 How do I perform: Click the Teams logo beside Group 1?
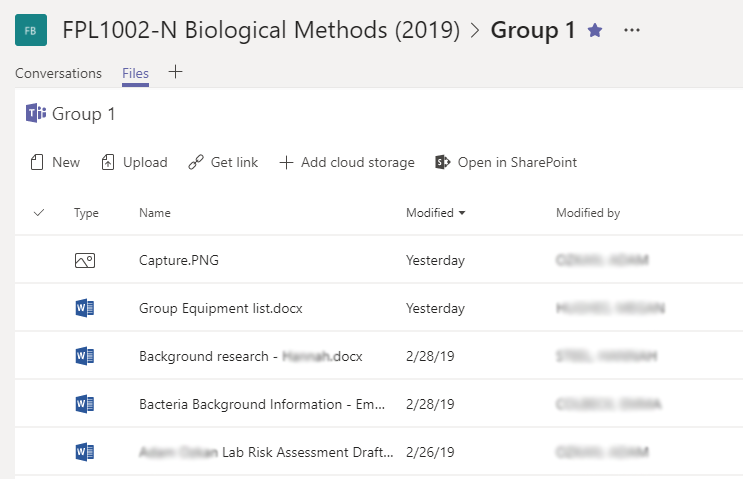(36, 114)
